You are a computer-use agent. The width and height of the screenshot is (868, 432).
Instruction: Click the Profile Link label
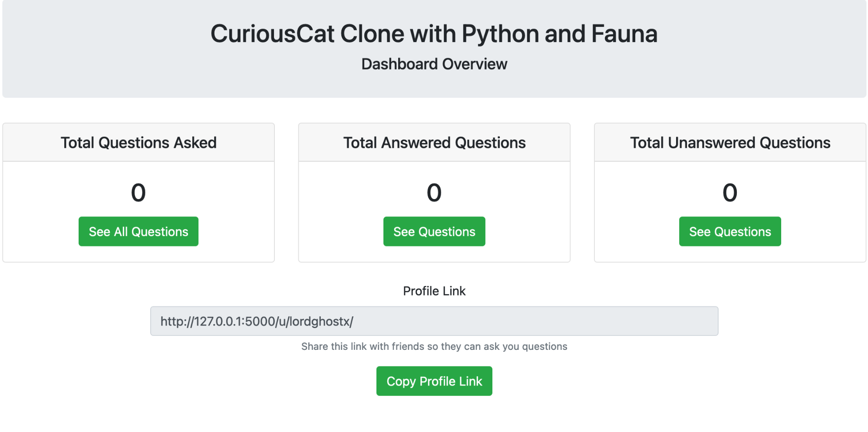point(434,291)
